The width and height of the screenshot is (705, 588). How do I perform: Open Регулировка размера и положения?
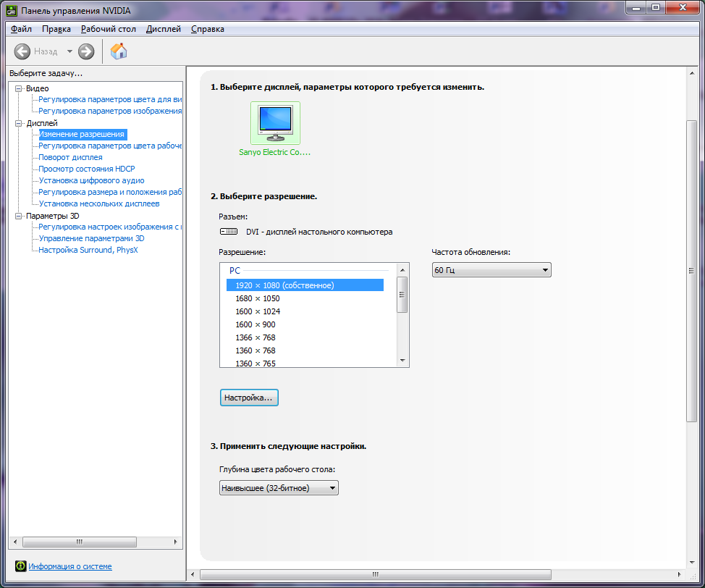tap(110, 192)
